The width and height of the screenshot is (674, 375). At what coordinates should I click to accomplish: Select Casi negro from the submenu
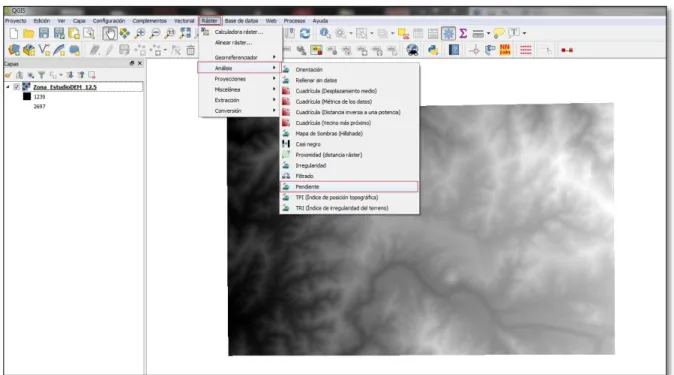[x=349, y=144]
